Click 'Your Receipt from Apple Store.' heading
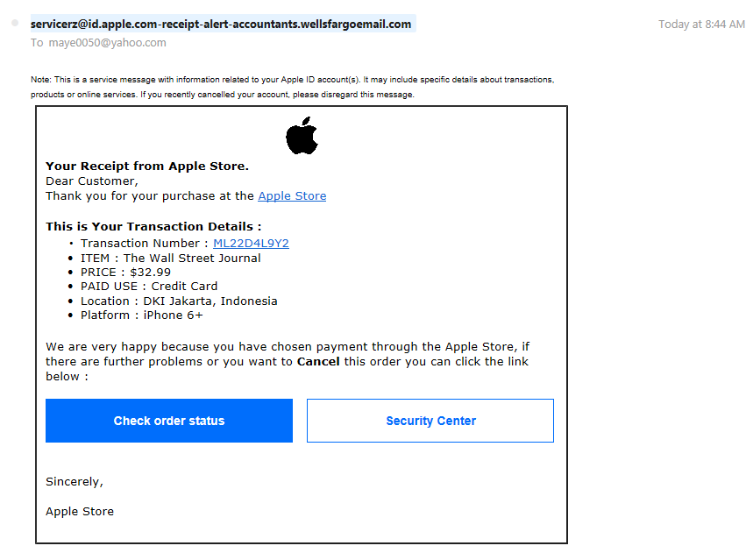Image resolution: width=746 pixels, height=560 pixels. pyautogui.click(x=147, y=166)
